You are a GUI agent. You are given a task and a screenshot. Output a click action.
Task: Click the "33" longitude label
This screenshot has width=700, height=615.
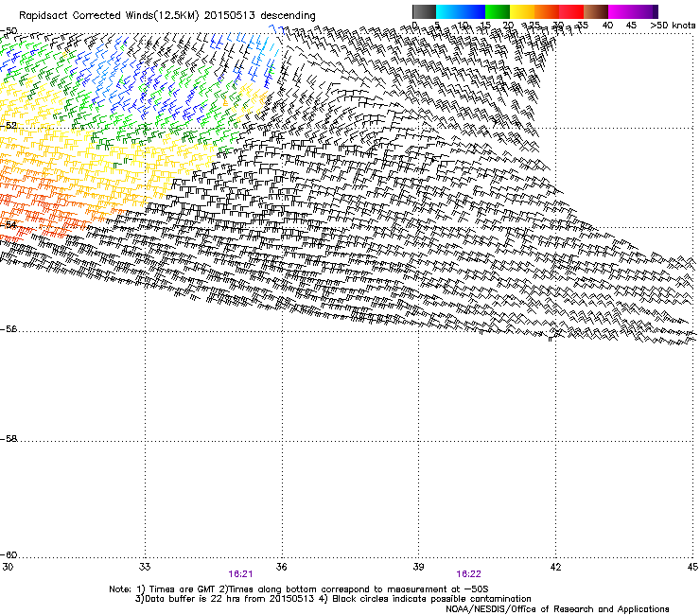(x=145, y=567)
